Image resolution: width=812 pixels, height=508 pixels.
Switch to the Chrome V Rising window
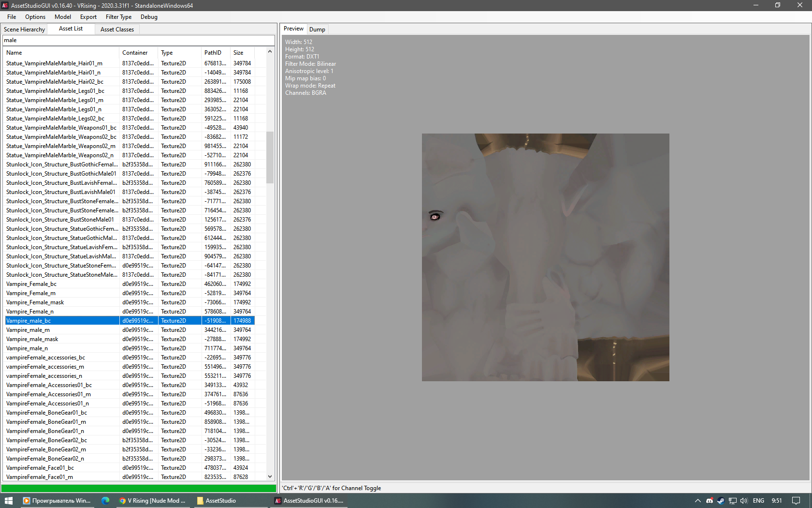[x=153, y=501]
